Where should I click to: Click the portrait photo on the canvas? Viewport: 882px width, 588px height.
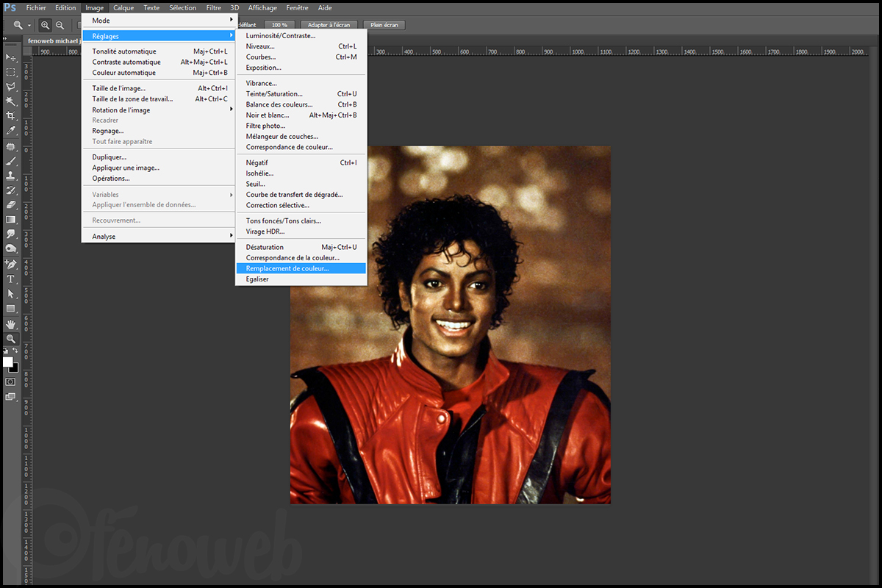point(451,325)
